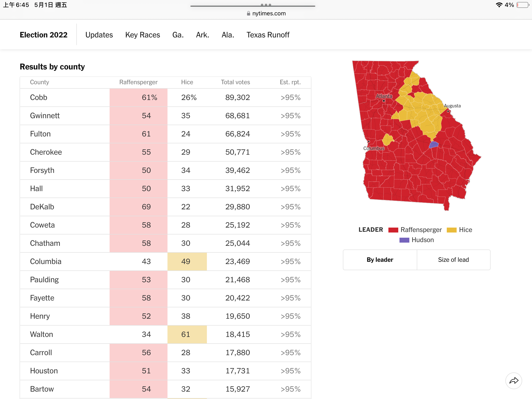Tap the battery indicator icon
The width and height of the screenshot is (532, 399).
click(523, 5)
